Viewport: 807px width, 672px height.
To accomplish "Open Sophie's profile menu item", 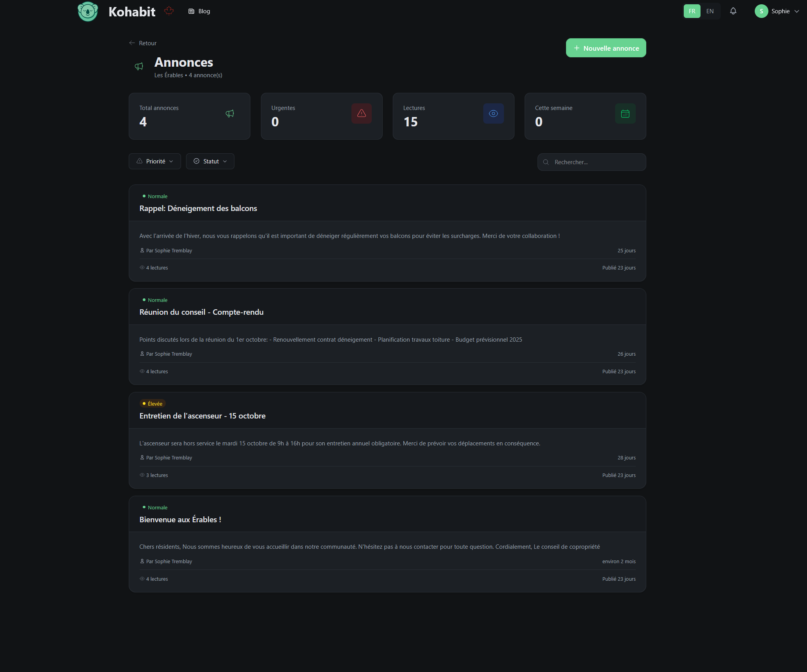I will pos(777,11).
